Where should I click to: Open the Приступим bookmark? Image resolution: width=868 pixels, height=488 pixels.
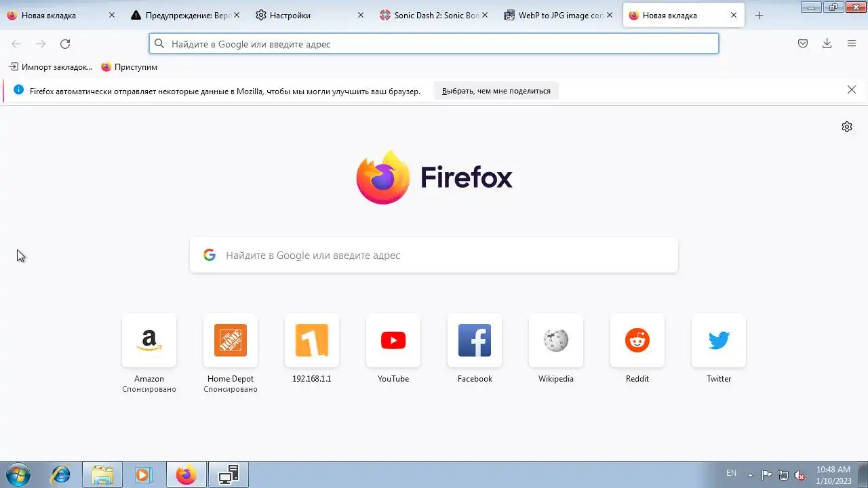[x=130, y=67]
